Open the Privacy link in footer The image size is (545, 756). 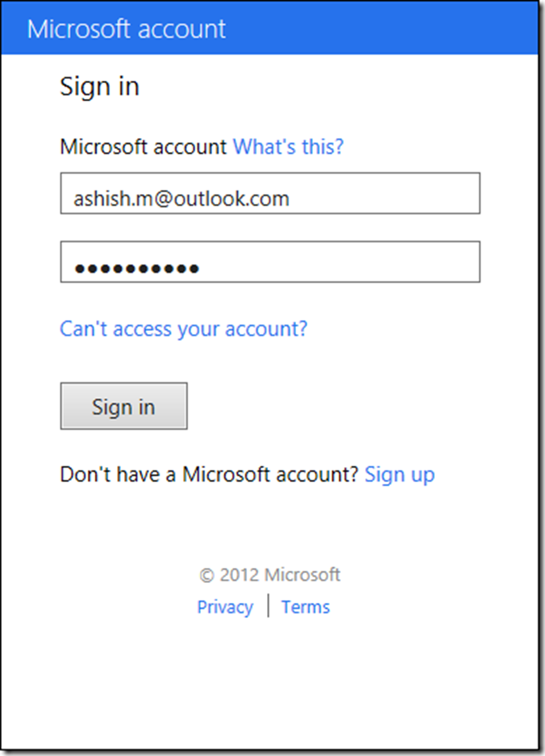tap(225, 607)
